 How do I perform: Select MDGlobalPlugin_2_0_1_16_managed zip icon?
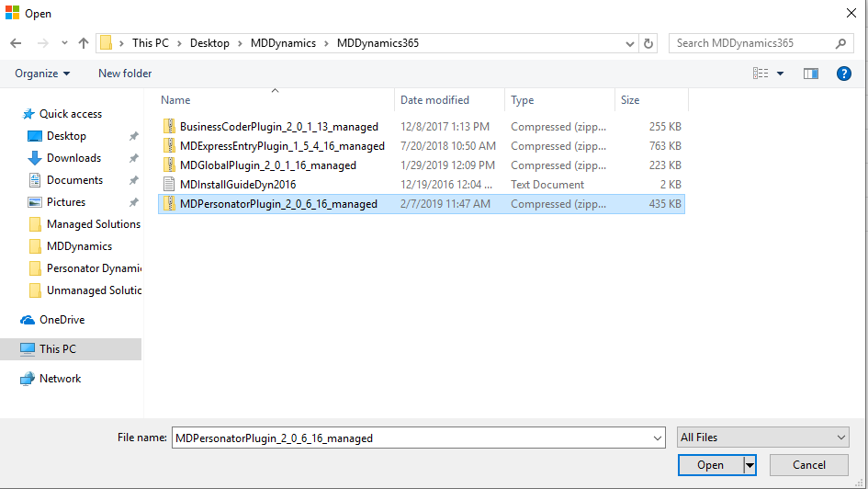(x=169, y=165)
